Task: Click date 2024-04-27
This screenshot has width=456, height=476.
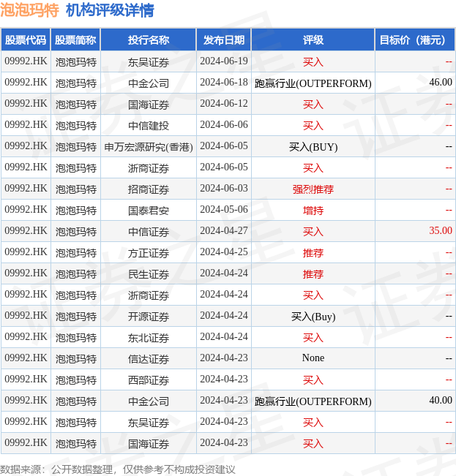Action: click(x=224, y=231)
